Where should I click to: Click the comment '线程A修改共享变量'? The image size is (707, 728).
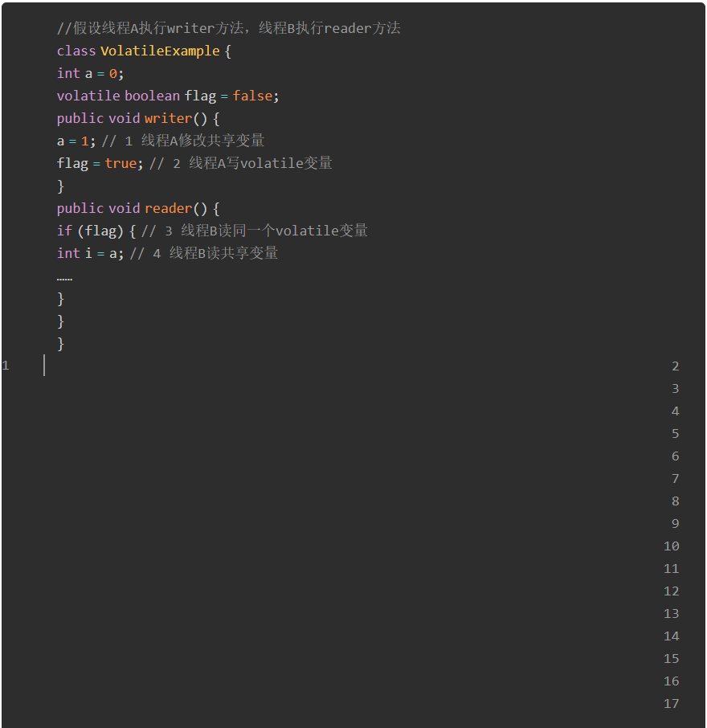pyautogui.click(x=203, y=141)
